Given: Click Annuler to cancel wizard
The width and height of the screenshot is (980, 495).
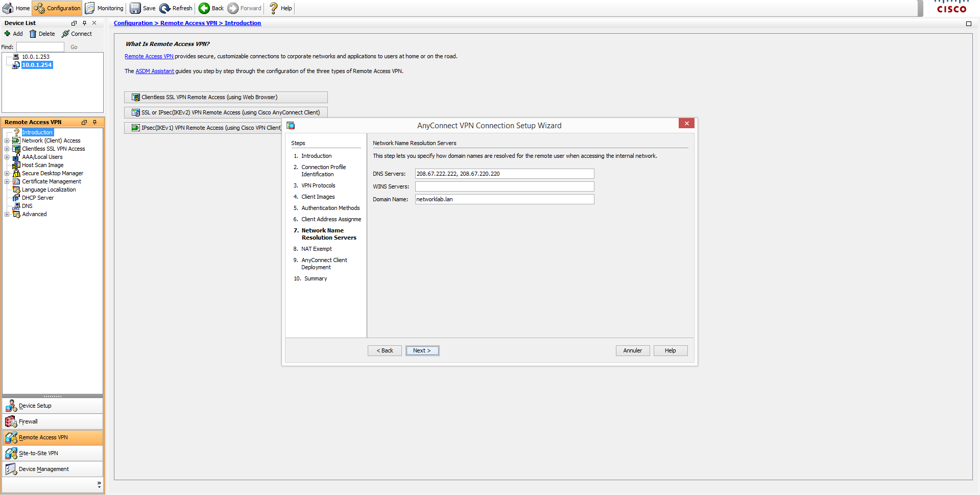Looking at the screenshot, I should [633, 350].
